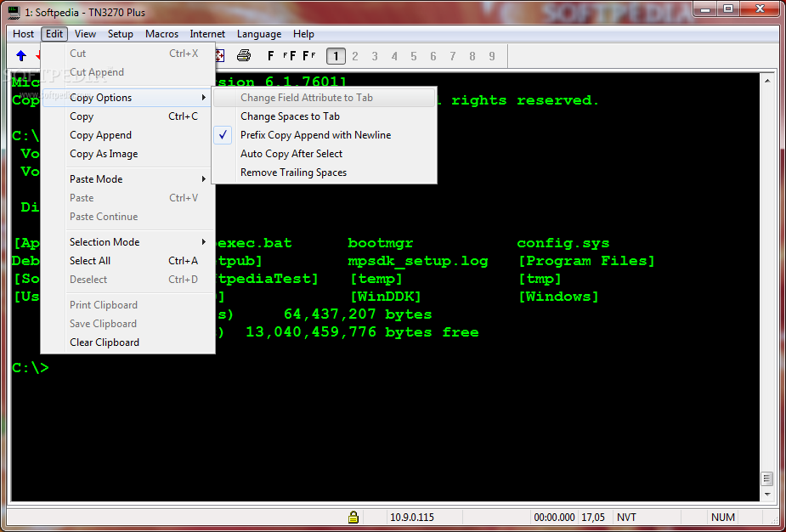Choose Copy Append menu entry
Screen dimensions: 786x532
[127, 135]
